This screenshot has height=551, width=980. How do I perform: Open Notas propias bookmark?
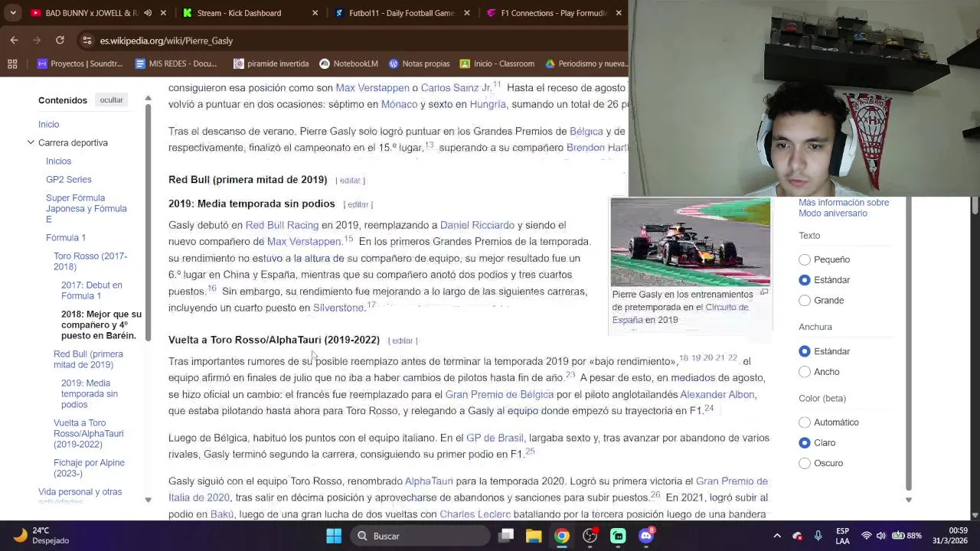coord(419,64)
